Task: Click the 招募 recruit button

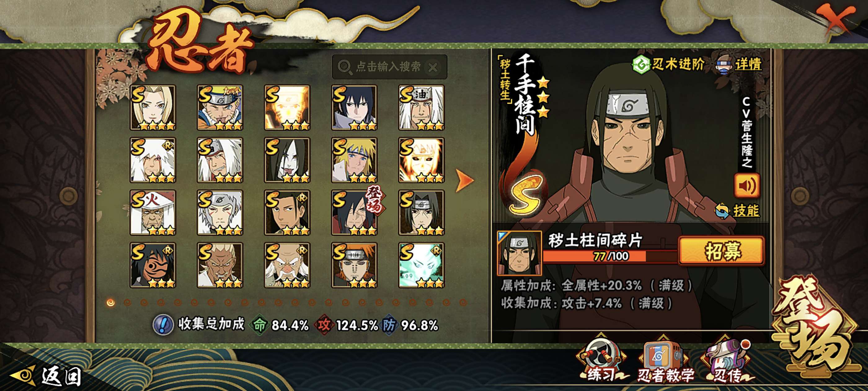Action: pyautogui.click(x=721, y=251)
